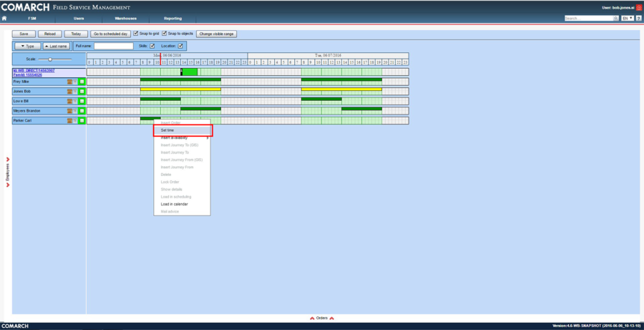Choose Load in calendar from context menu
This screenshot has width=644, height=330.
[182, 204]
